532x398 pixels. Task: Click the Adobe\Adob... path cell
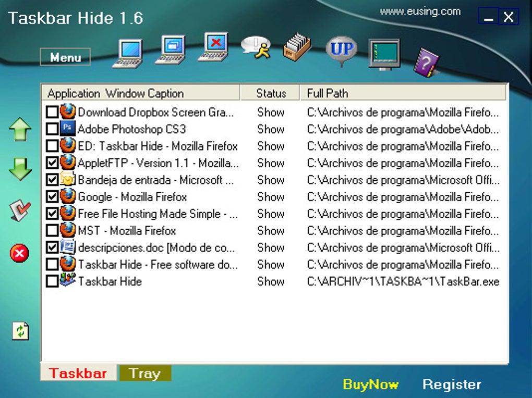403,129
